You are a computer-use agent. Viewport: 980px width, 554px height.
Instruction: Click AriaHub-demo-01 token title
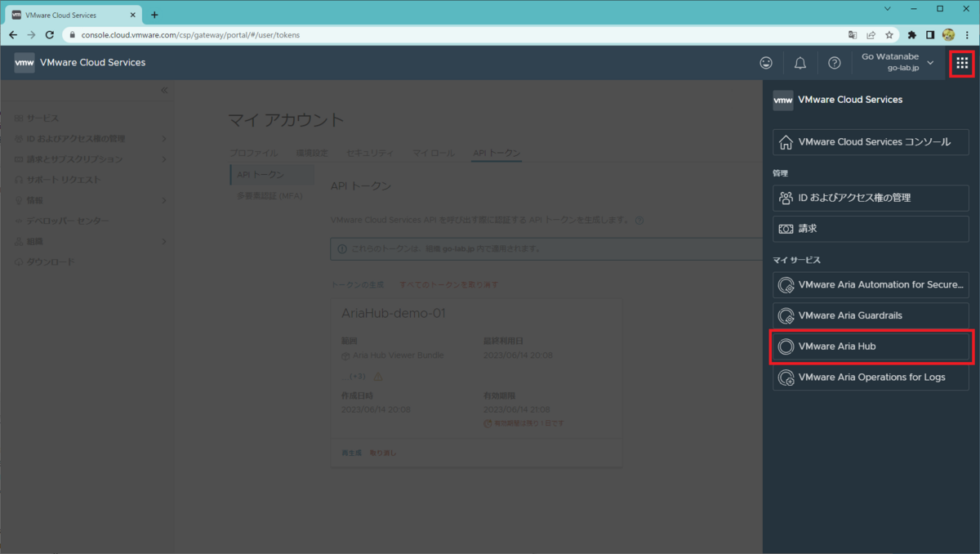(393, 314)
